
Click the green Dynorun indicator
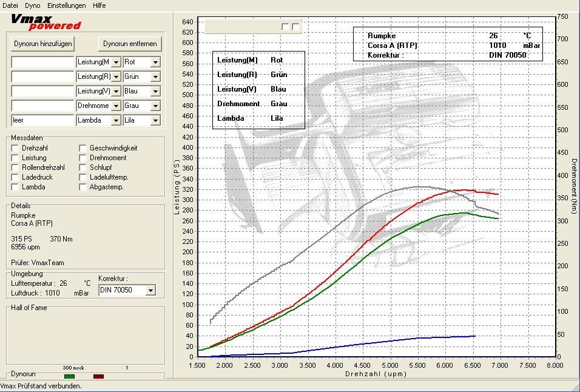click(69, 376)
